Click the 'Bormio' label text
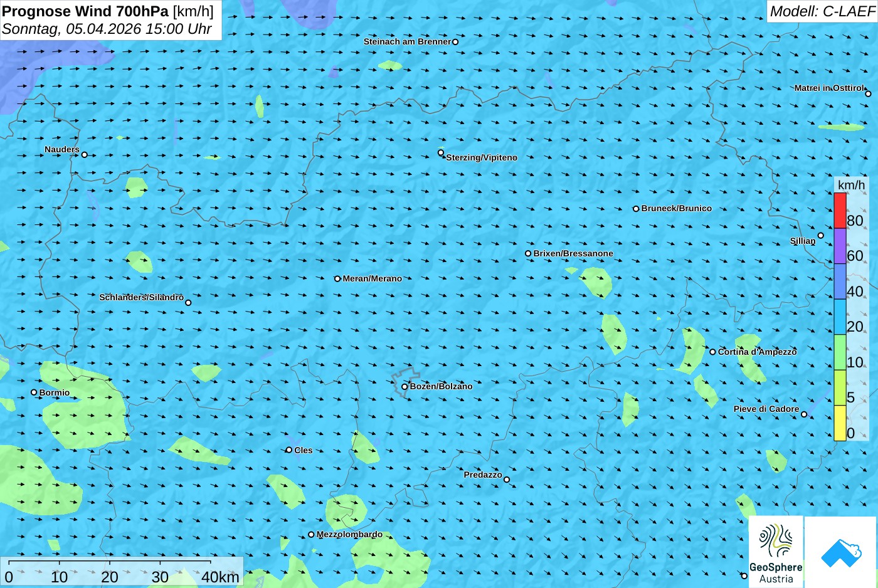The width and height of the screenshot is (878, 588). point(55,393)
